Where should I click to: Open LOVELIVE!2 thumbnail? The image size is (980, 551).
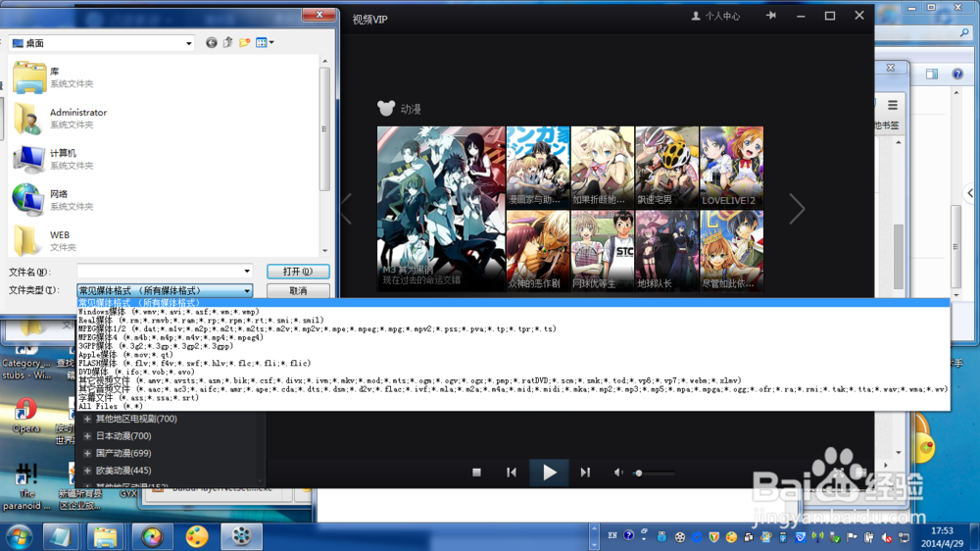[x=731, y=167]
